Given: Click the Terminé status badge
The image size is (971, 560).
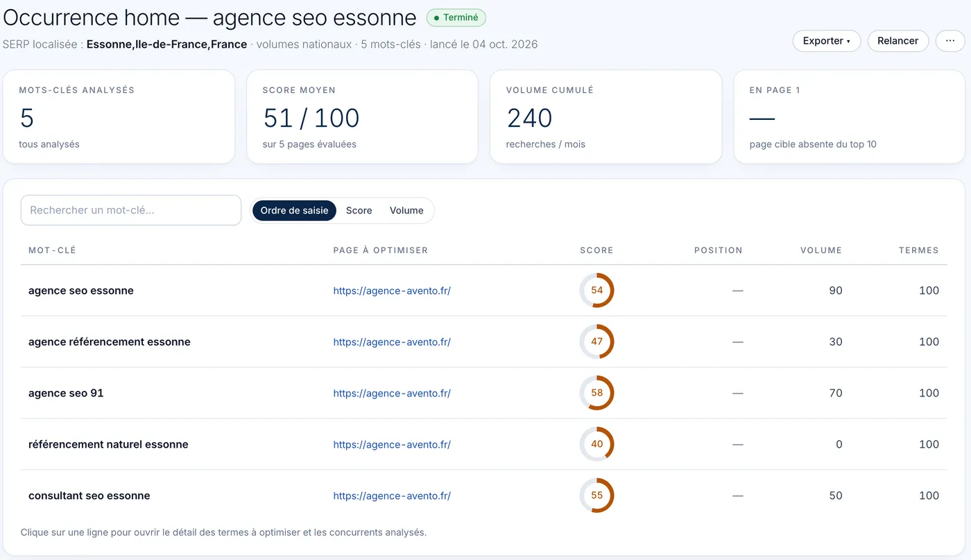Looking at the screenshot, I should click(x=456, y=17).
